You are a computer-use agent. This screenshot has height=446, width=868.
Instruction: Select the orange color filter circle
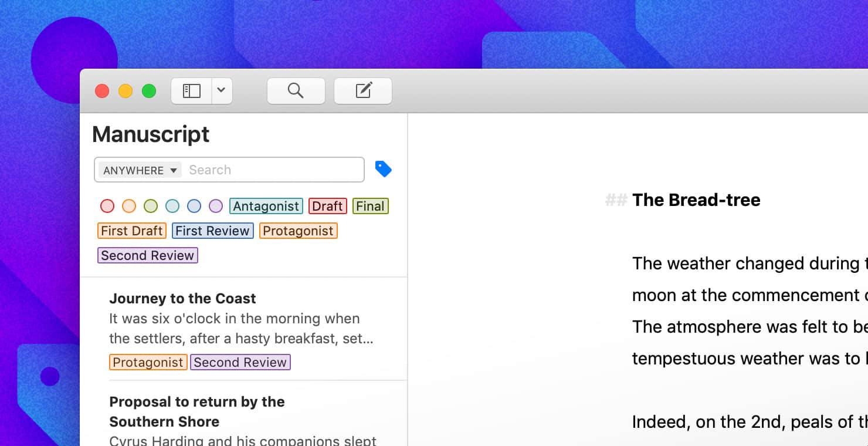coord(129,206)
